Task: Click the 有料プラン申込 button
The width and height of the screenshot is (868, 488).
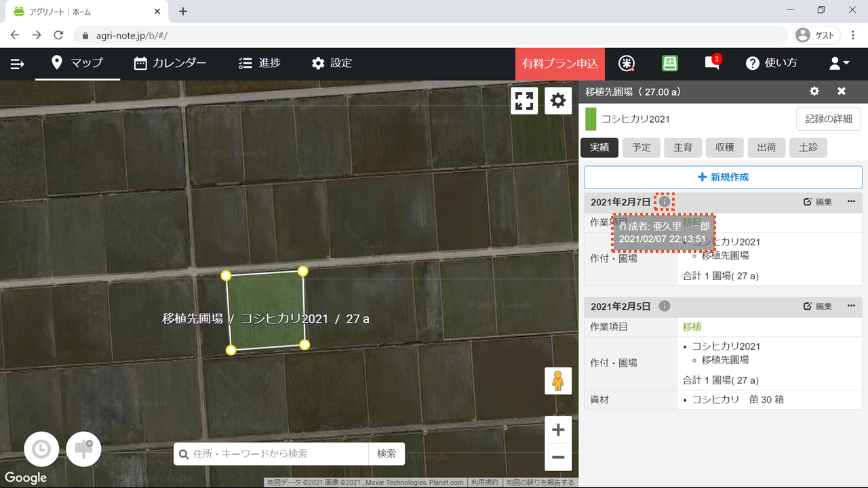Action: 559,63
